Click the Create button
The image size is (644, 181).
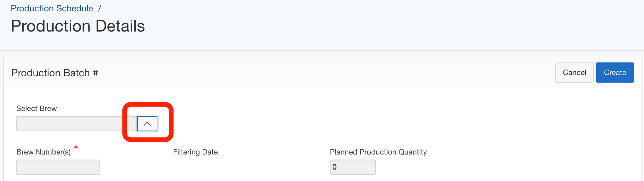(x=615, y=73)
